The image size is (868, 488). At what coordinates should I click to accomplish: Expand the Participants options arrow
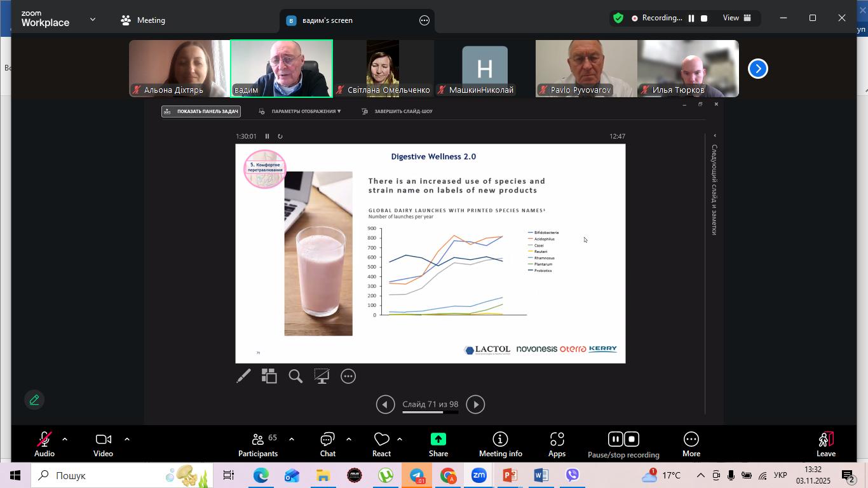(292, 439)
